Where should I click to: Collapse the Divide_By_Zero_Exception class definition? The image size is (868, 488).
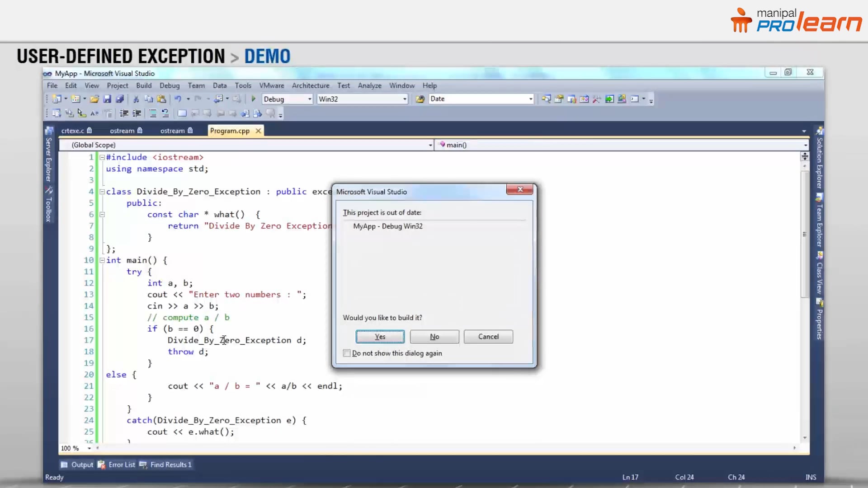click(x=102, y=191)
